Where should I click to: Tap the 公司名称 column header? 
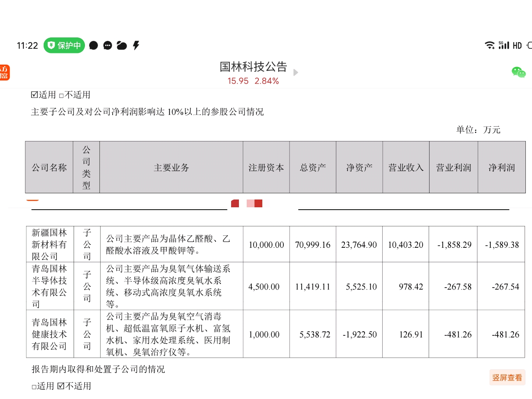[x=49, y=168]
